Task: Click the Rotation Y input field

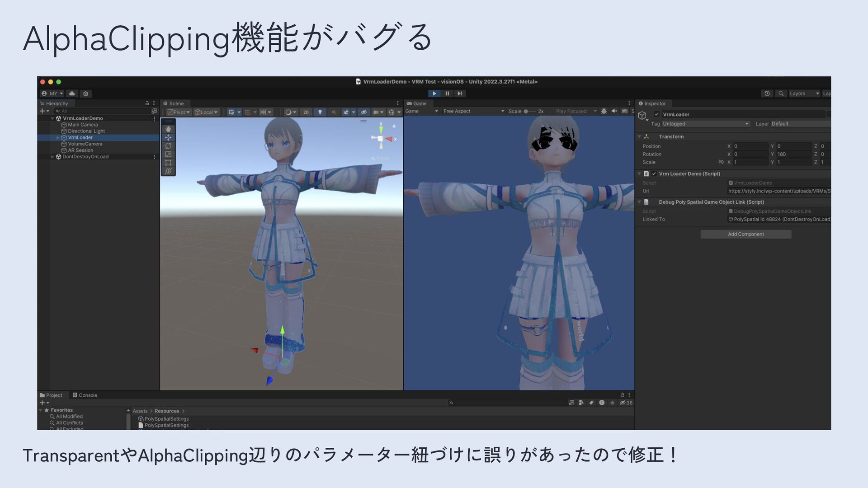Action: (x=794, y=154)
